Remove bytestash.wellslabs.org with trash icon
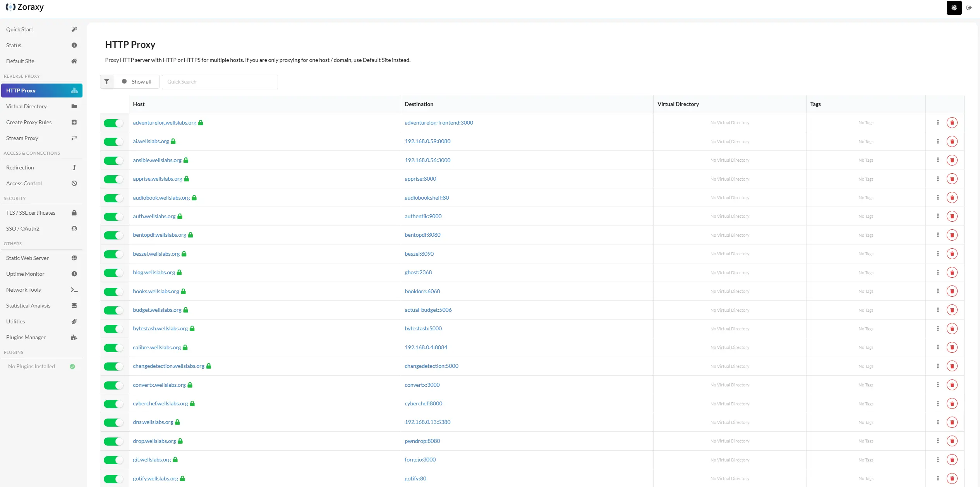Image resolution: width=980 pixels, height=487 pixels. tap(952, 329)
